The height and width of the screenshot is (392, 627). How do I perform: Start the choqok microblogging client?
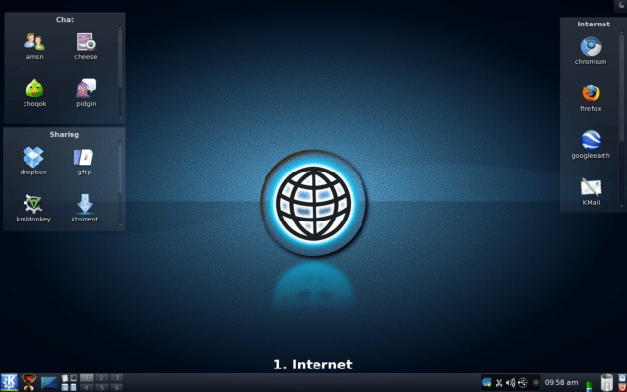pyautogui.click(x=35, y=88)
